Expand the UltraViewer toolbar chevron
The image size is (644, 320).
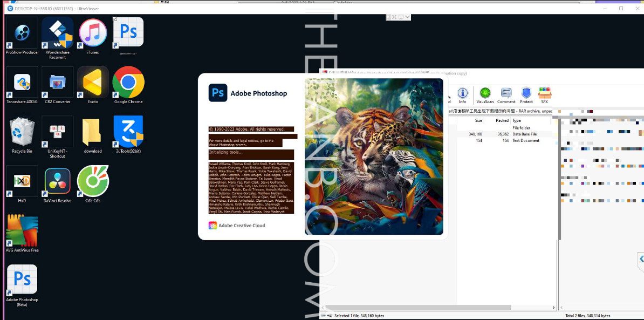coord(407,17)
